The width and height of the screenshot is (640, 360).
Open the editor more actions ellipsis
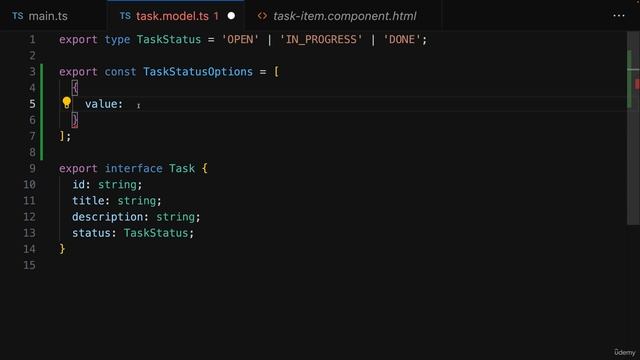coord(619,16)
